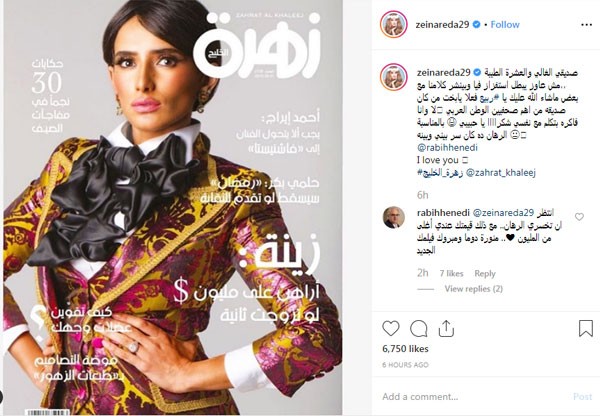Image resolution: width=600 pixels, height=416 pixels.
Task: Open rabihhenedi's avatar next to comment
Action: pyautogui.click(x=394, y=217)
